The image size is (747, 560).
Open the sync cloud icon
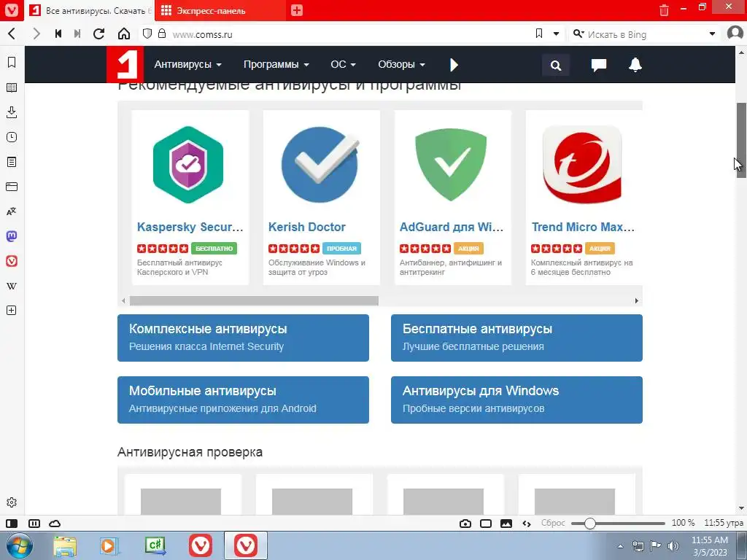[55, 524]
